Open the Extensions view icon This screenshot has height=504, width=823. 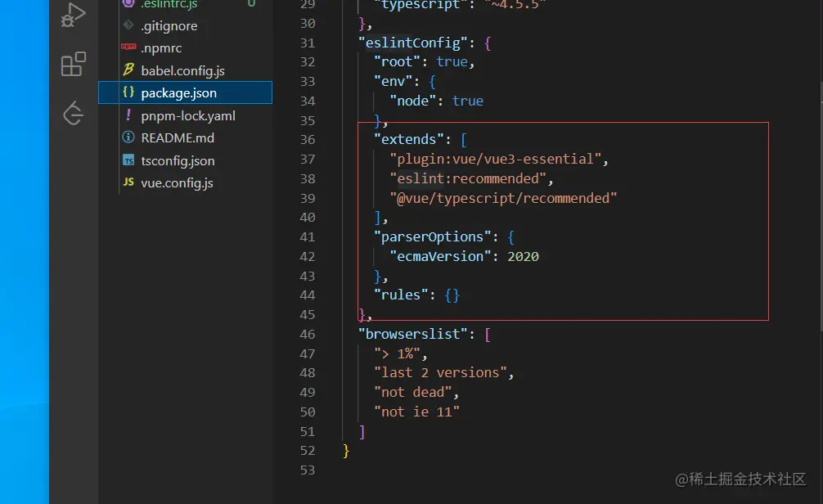tap(73, 64)
